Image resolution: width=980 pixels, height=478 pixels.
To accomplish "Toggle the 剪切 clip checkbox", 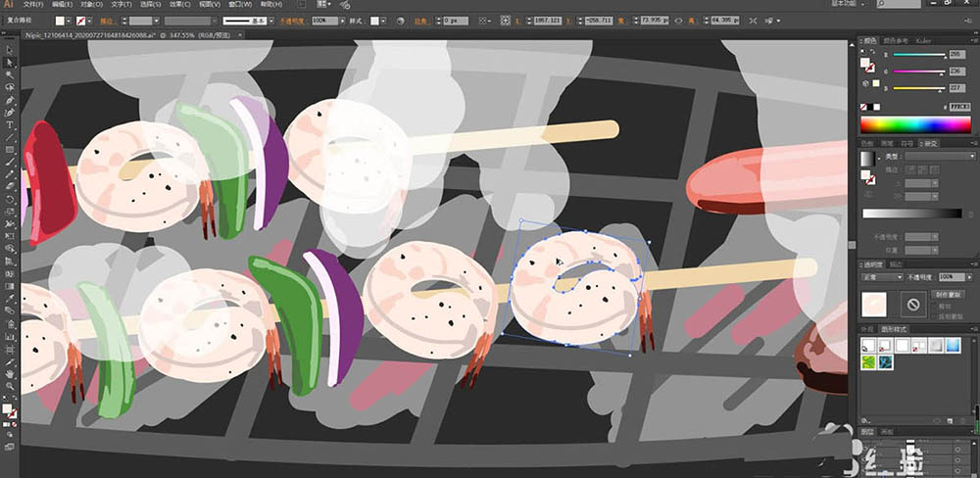I will [934, 307].
